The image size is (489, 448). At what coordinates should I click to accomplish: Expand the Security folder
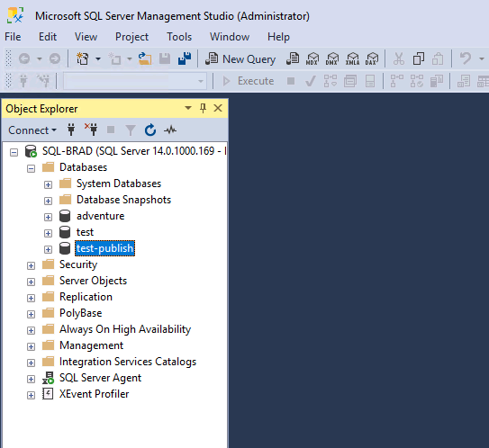coord(31,265)
